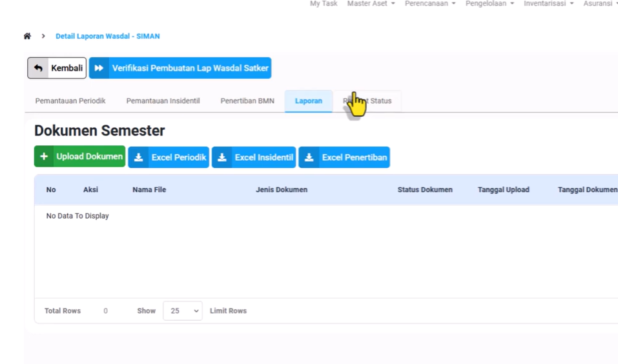The image size is (618, 364).
Task: Select the download icon on Excel Periodik
Action: pyautogui.click(x=138, y=157)
